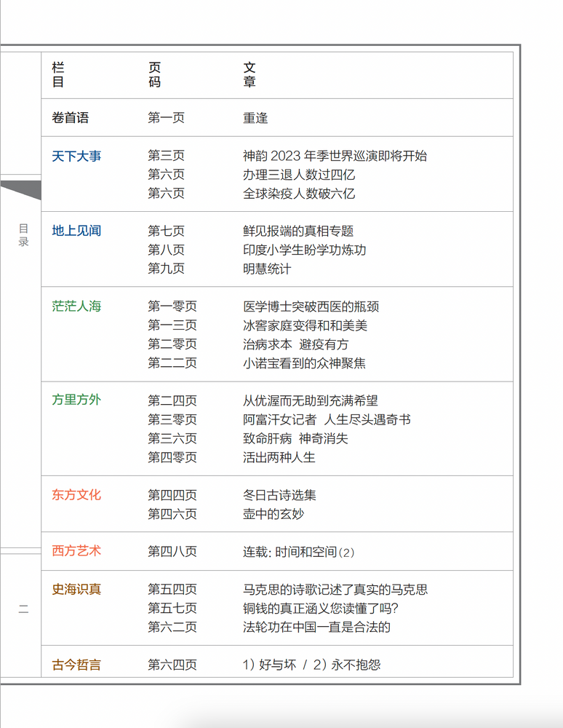Click the 东方文化 section heading

point(76,495)
